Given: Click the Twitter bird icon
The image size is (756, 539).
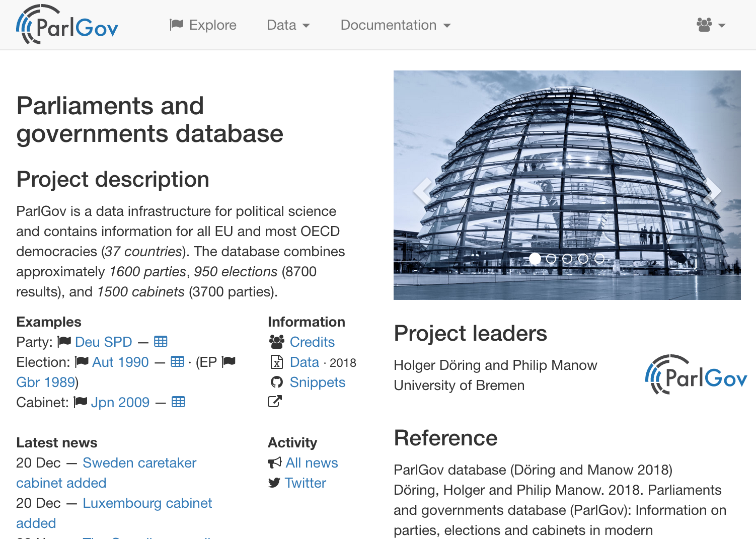Looking at the screenshot, I should 274,483.
